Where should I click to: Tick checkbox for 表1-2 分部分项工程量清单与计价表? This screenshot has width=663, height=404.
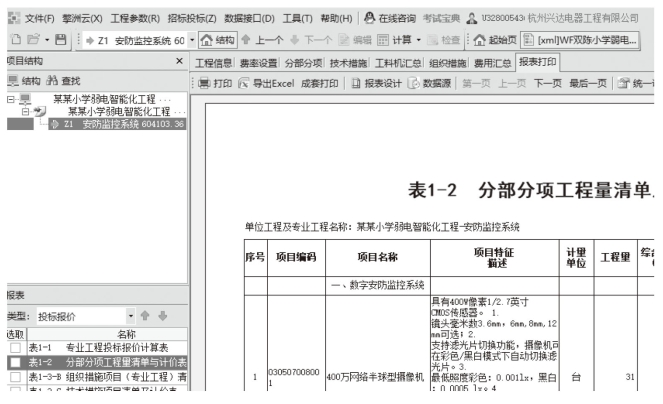(x=16, y=363)
